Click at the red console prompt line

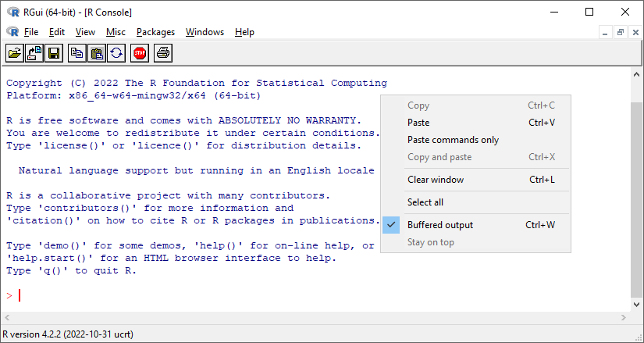[14, 295]
